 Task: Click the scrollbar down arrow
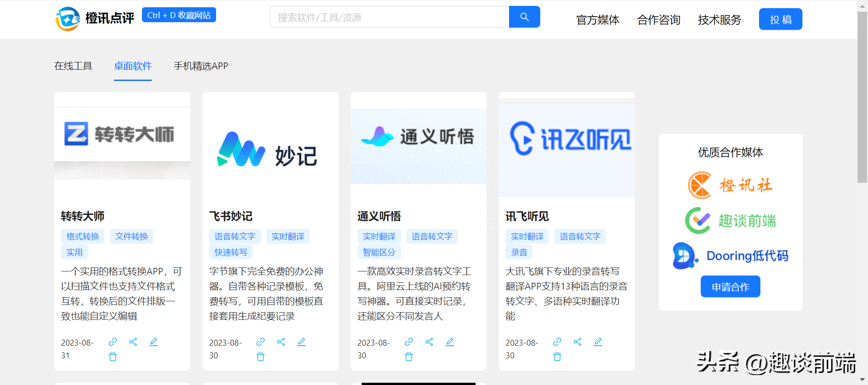862,380
